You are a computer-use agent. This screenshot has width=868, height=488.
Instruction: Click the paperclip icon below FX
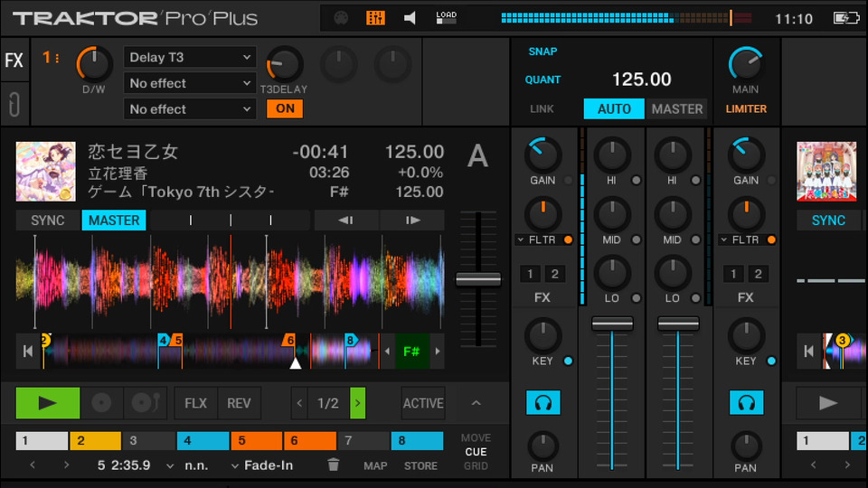(14, 104)
